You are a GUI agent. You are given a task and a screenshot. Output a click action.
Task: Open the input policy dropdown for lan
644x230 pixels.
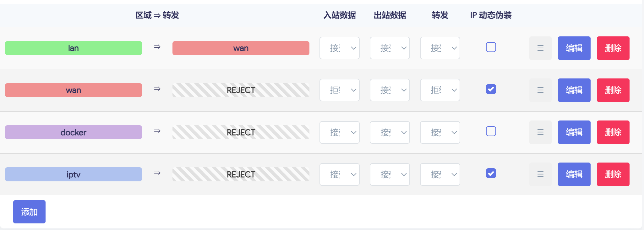[339, 48]
